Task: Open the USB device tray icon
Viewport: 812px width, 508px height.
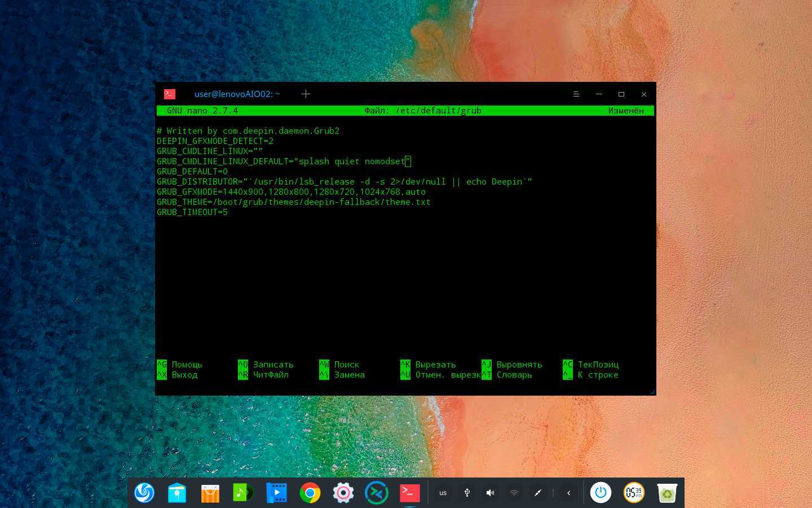Action: (x=467, y=493)
